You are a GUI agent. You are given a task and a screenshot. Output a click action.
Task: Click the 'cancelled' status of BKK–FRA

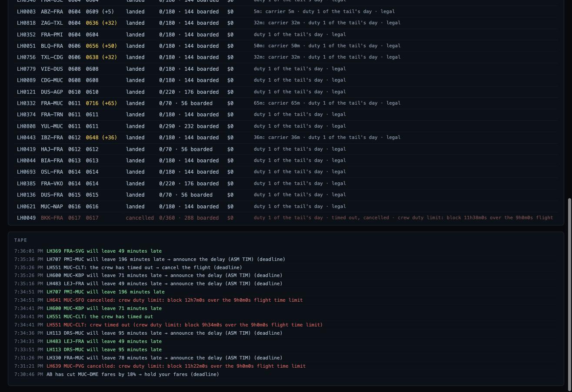[140, 217]
